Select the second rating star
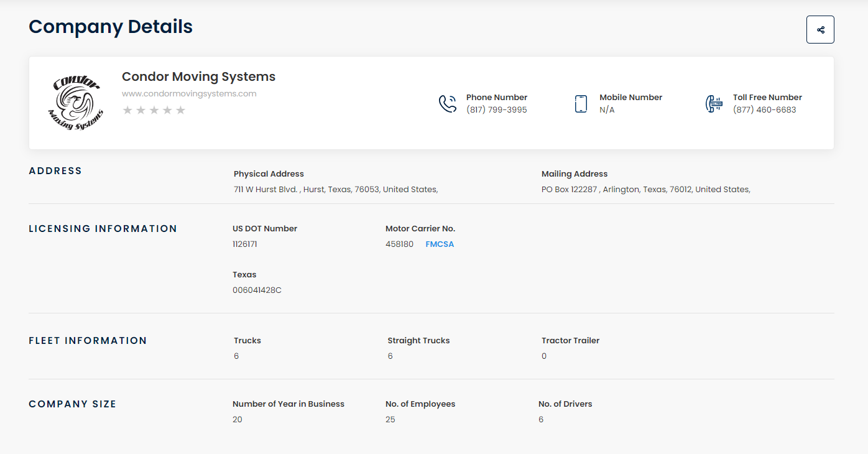The height and width of the screenshot is (454, 868). pos(141,110)
